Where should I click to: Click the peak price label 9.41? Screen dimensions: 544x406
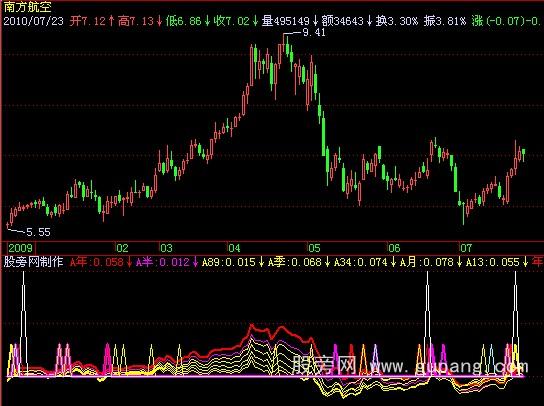point(314,33)
